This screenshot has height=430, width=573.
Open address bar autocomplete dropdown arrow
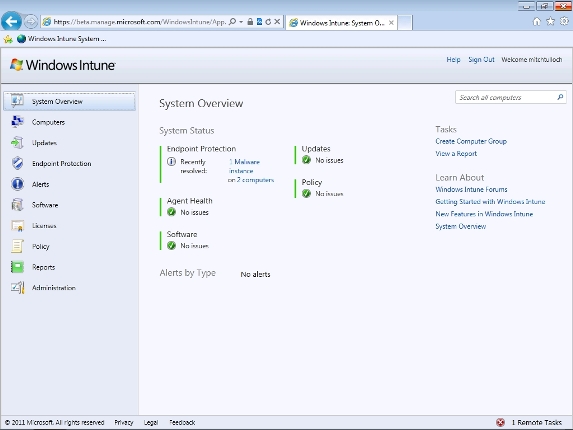click(241, 22)
